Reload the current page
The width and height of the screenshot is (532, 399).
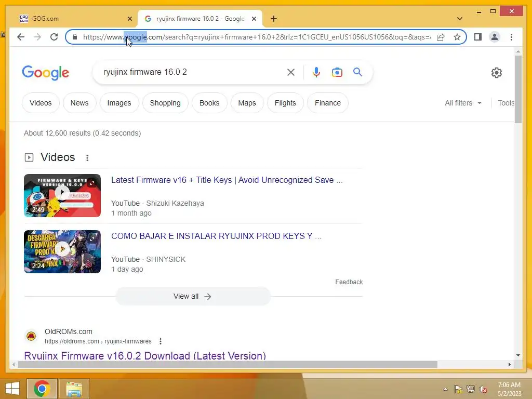pyautogui.click(x=54, y=37)
